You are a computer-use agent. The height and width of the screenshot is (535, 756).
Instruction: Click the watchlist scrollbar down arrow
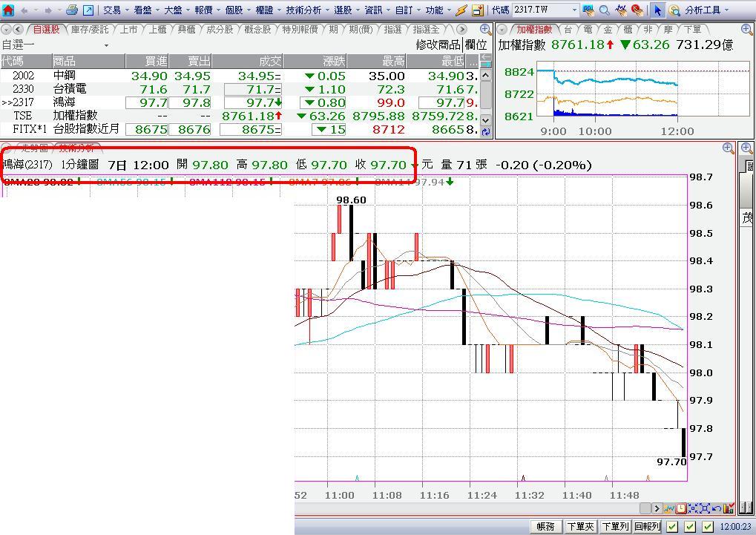(485, 120)
